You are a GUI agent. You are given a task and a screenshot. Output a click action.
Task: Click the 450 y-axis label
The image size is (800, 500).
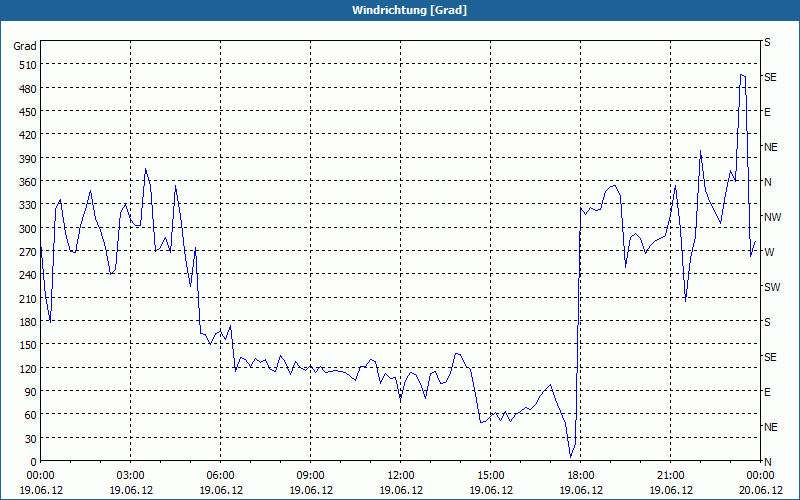pyautogui.click(x=28, y=112)
